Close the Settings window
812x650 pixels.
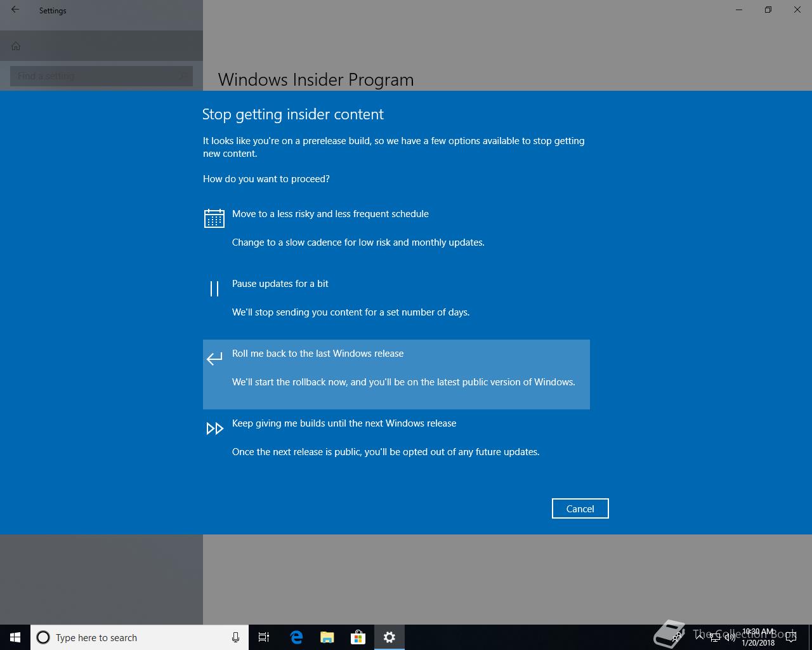[797, 10]
